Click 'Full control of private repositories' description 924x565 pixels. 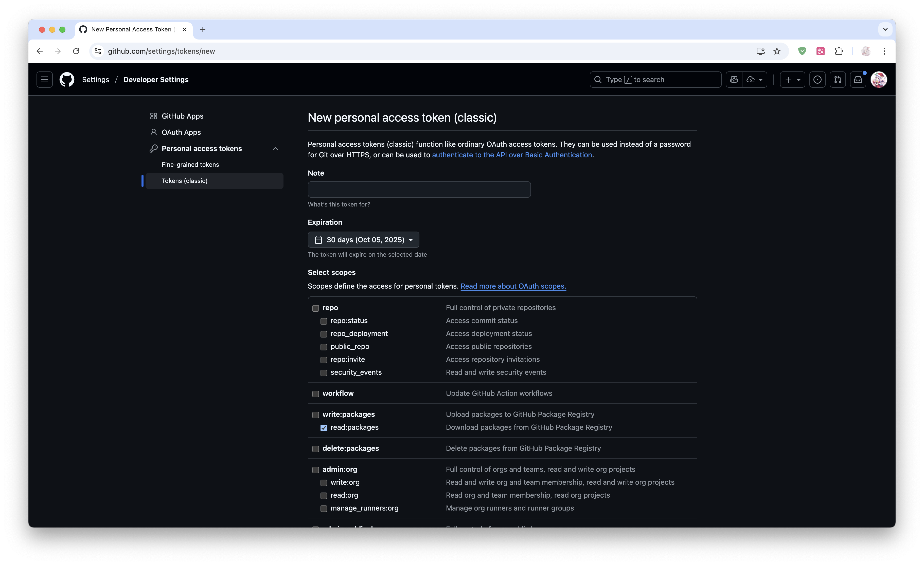click(x=501, y=308)
